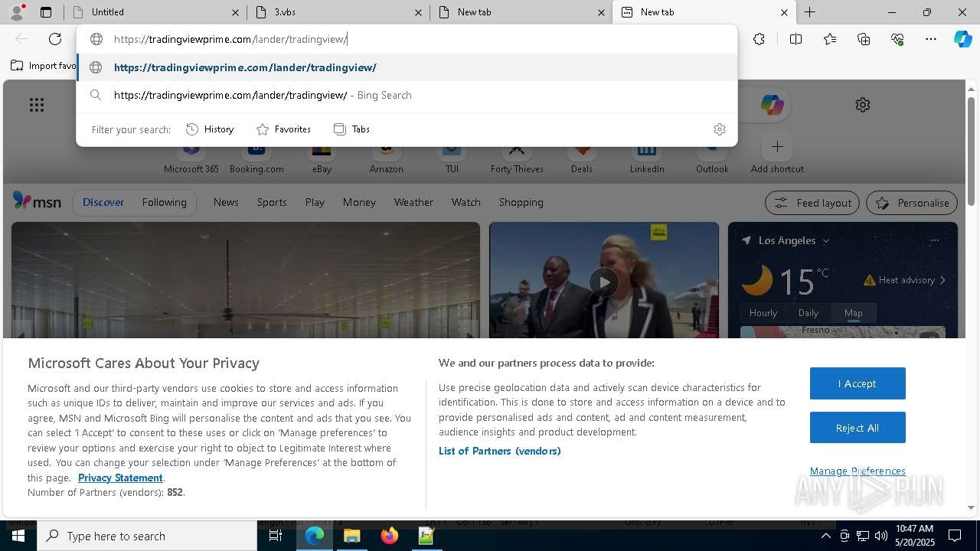Open List of Partners (vendors) link
This screenshot has height=551, width=980.
499,451
